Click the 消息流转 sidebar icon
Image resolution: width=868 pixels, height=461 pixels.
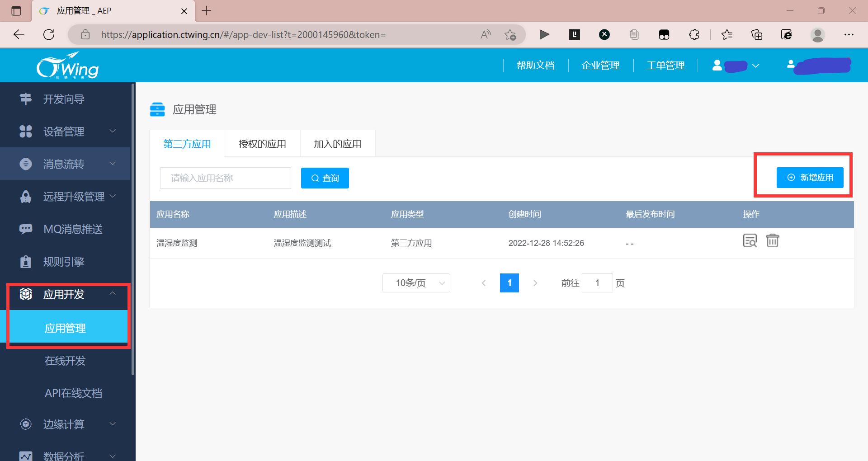coord(26,164)
